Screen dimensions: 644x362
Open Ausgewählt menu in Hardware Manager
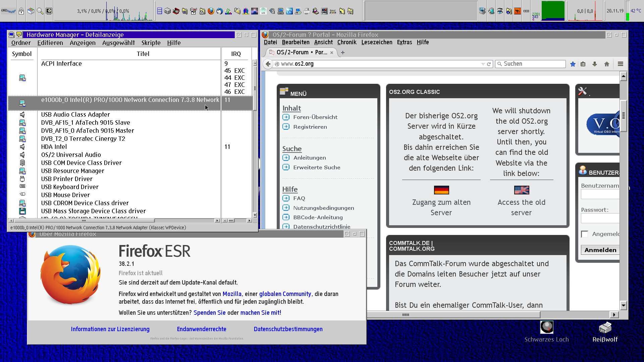coord(118,43)
